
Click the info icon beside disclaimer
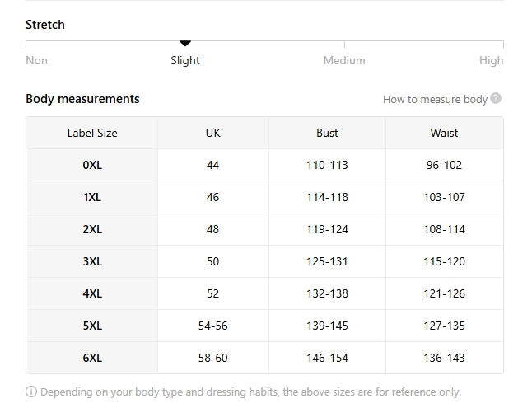click(31, 392)
